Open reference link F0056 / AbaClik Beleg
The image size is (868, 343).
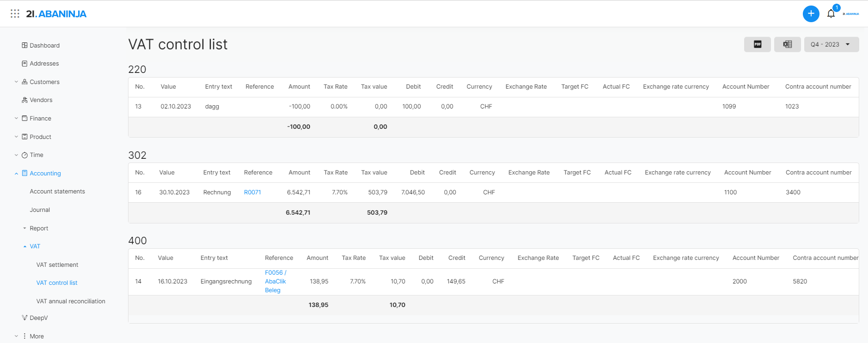[x=275, y=281]
